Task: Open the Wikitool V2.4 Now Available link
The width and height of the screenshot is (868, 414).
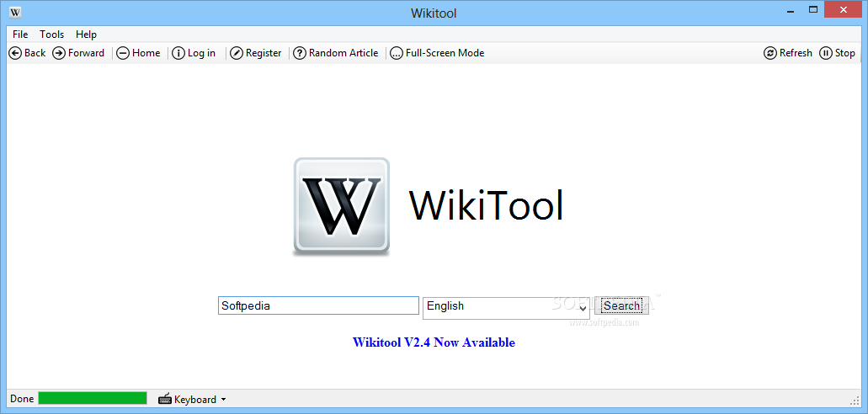Action: [434, 342]
